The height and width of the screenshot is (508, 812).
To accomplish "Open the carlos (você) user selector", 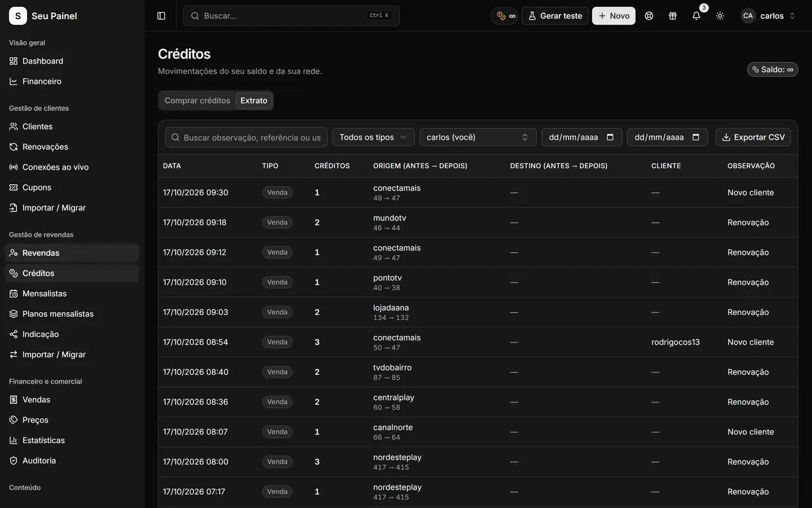I will [x=478, y=137].
